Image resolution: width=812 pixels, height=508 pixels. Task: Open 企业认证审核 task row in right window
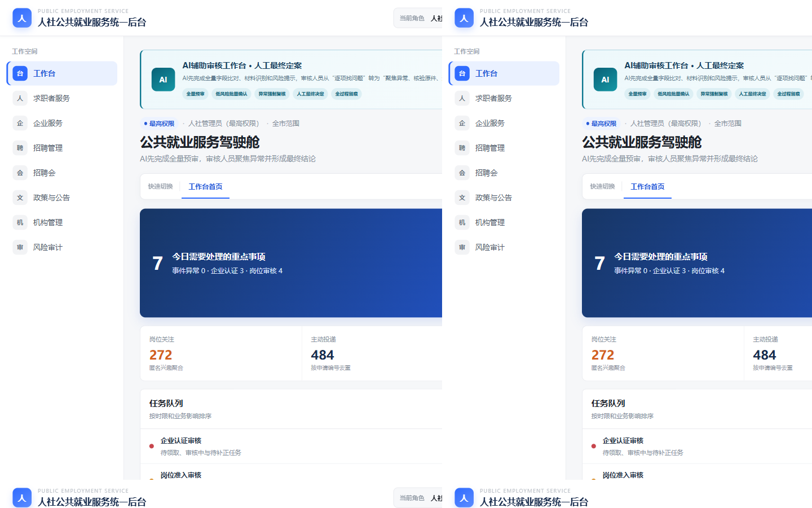[x=697, y=446]
